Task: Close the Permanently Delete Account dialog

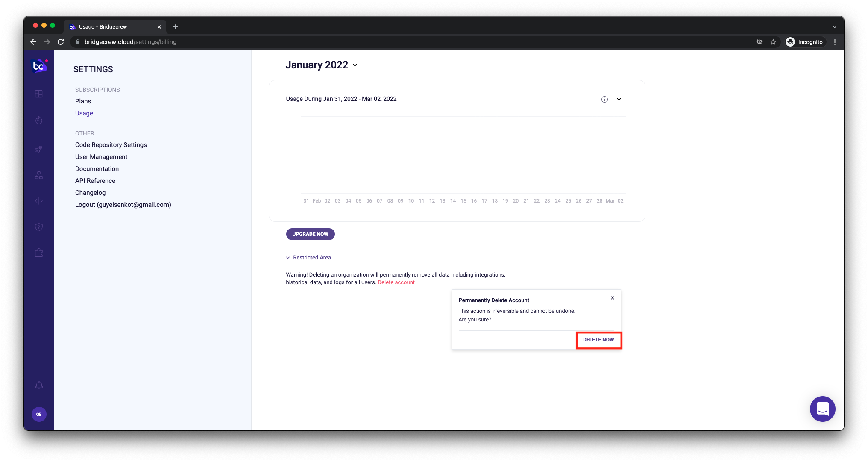Action: [x=613, y=298]
